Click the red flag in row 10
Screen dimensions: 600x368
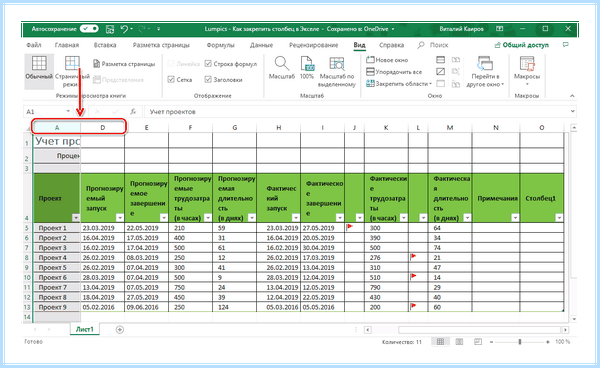(413, 276)
